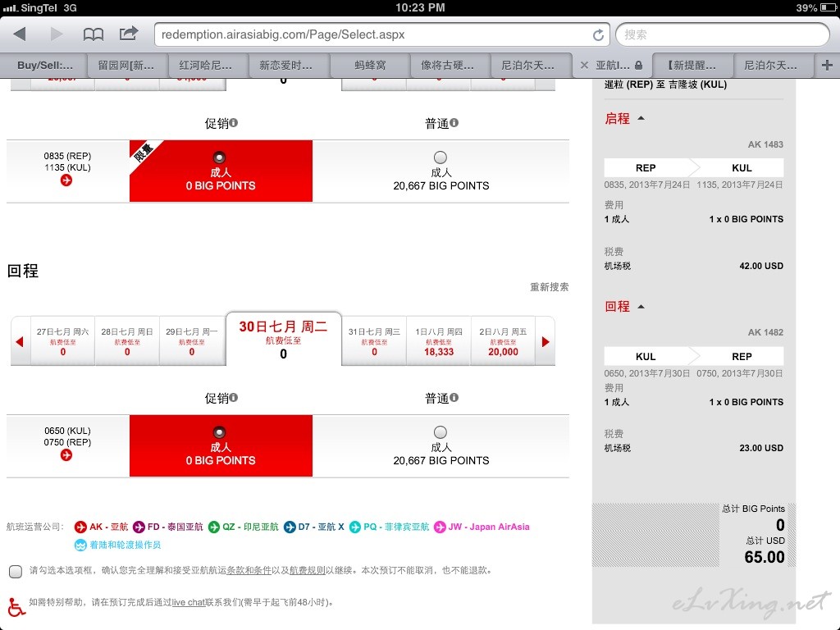Open the Safari bookmarks book icon

point(94,34)
